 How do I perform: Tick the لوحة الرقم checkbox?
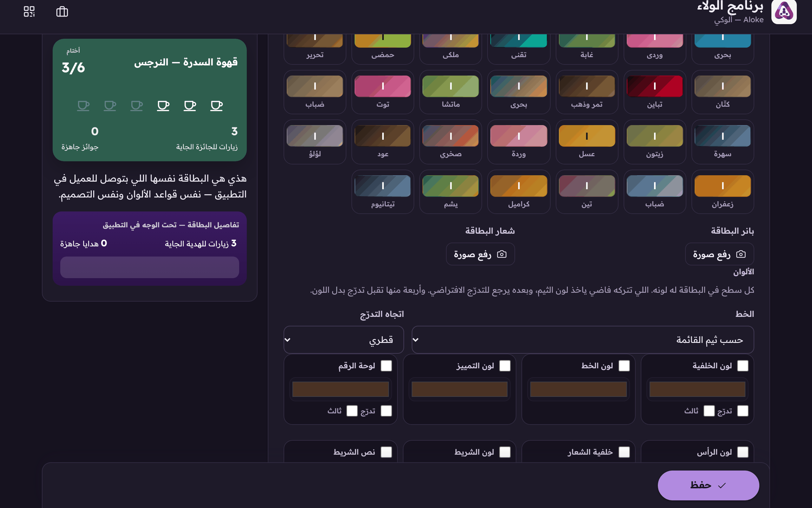[386, 365]
